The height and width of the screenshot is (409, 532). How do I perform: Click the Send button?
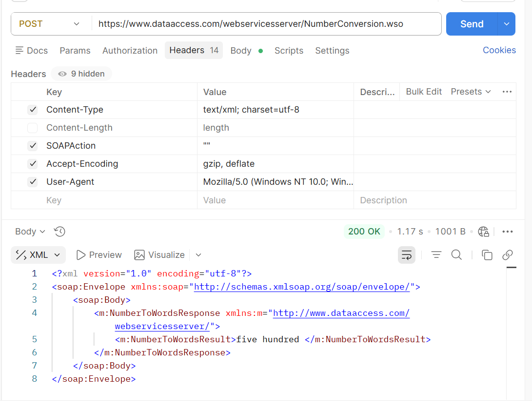coord(472,24)
